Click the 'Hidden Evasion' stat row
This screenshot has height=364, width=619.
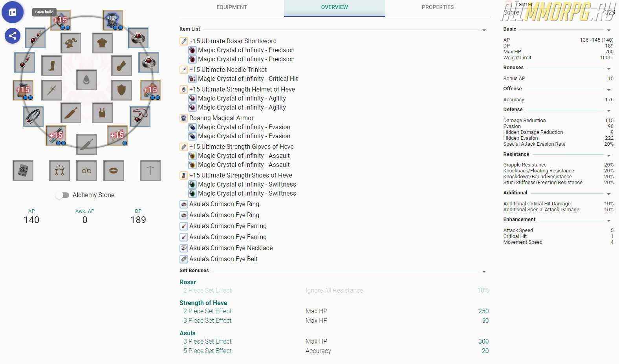coord(558,138)
